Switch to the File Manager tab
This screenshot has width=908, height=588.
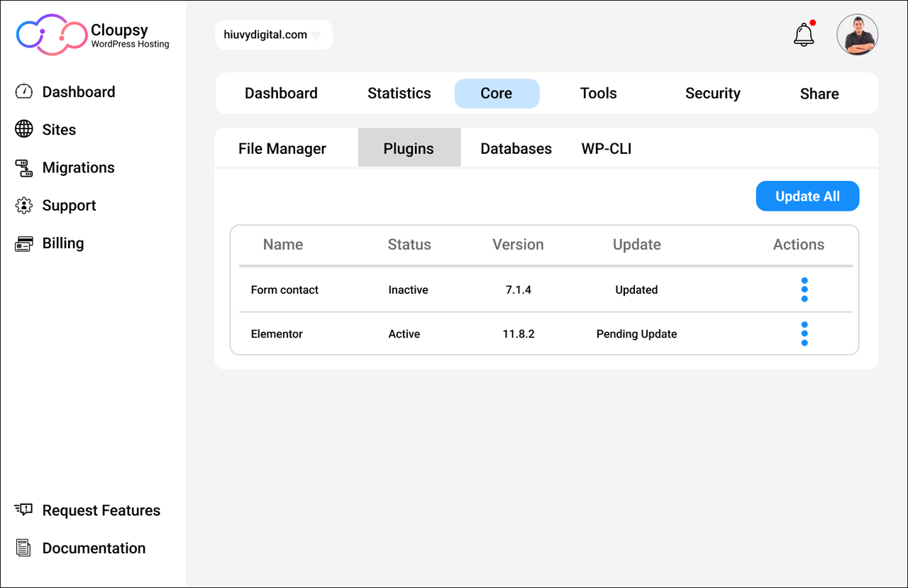[282, 148]
